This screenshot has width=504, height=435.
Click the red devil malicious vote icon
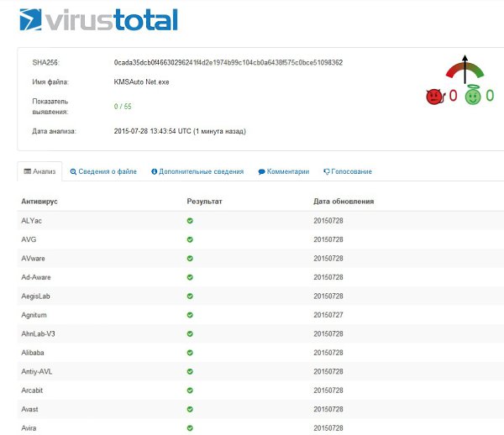435,97
